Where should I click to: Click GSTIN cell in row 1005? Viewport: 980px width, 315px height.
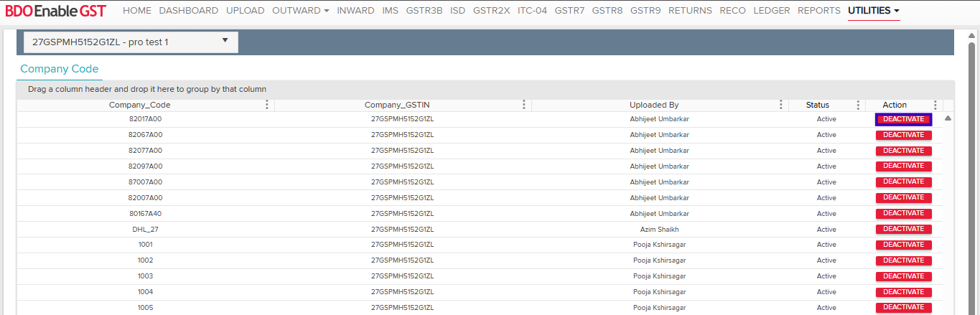[402, 308]
